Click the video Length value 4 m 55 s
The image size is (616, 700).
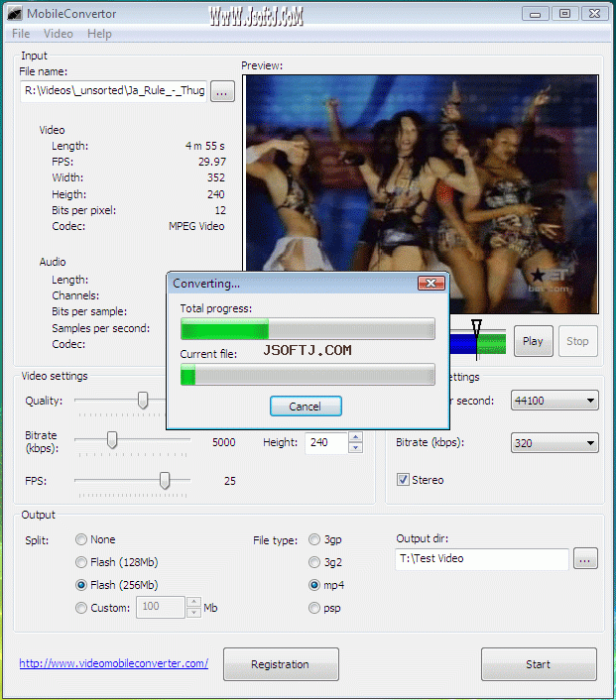pyautogui.click(x=205, y=146)
